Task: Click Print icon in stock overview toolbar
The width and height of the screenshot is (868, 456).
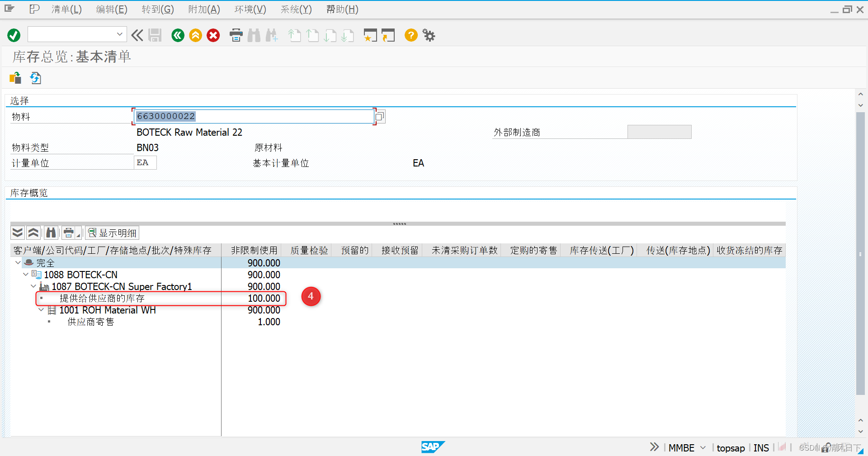Action: [68, 233]
